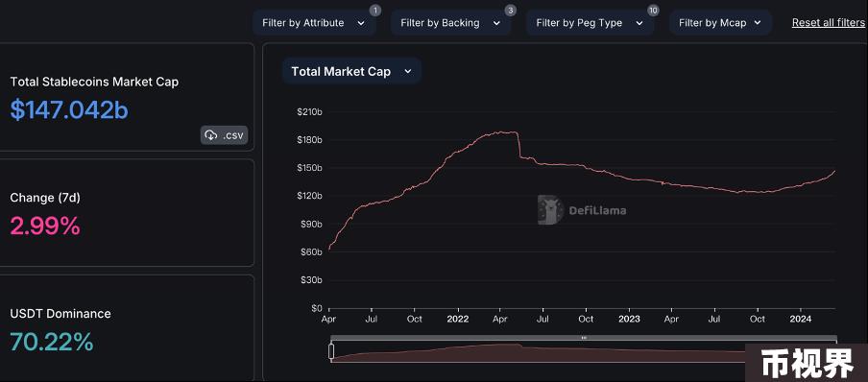Click the chevron arrow in Total Market Cap button
Viewport: 868px width, 382px height.
[408, 71]
